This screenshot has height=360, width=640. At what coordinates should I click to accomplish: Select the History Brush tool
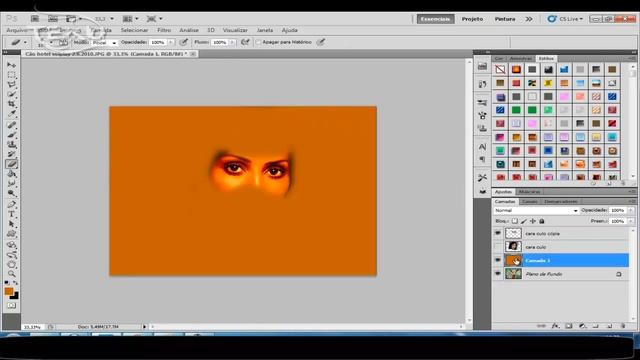(x=11, y=154)
